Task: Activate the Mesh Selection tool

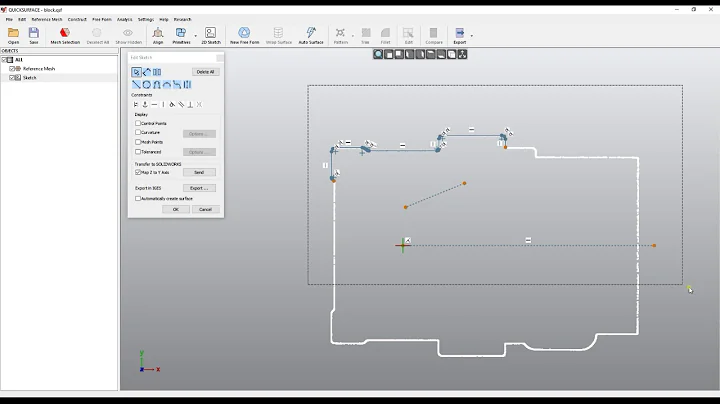Action: click(x=65, y=35)
